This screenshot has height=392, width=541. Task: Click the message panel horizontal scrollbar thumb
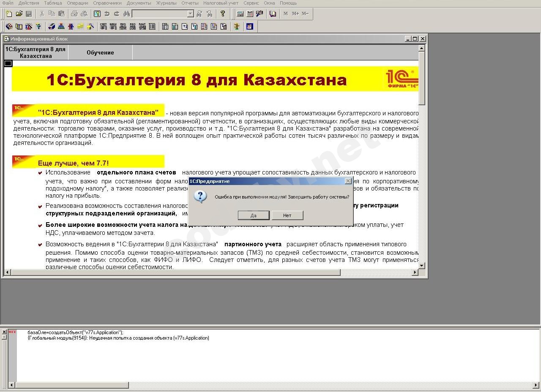pos(72,385)
